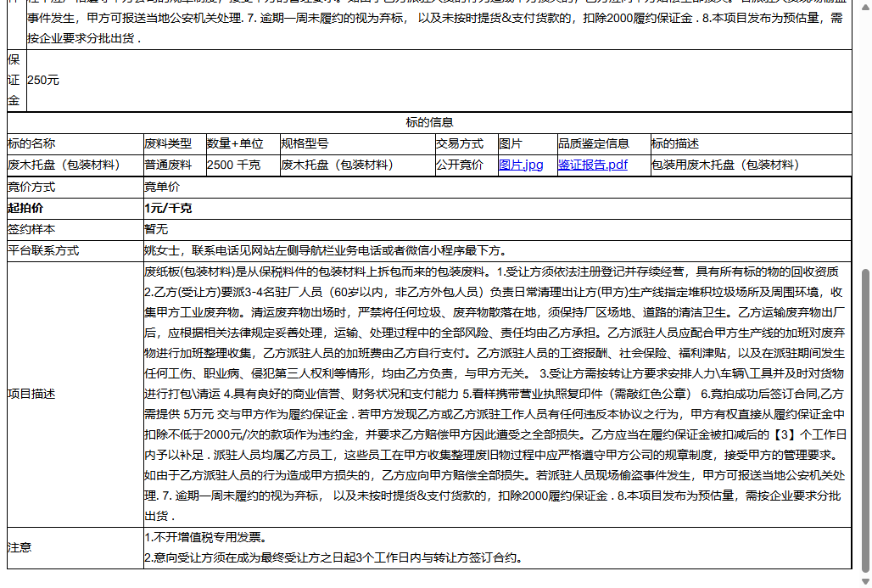The image size is (872, 588).
Task: Click the 标的名称 column header
Action: tap(31, 143)
